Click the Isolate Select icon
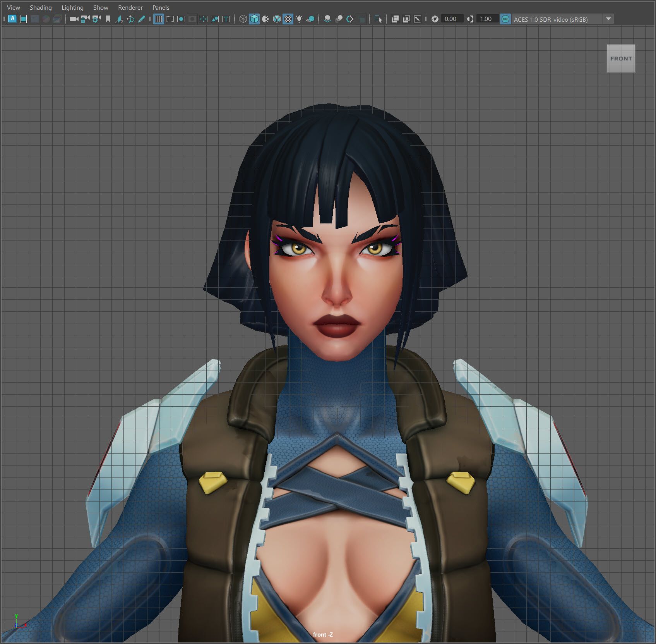 [378, 19]
